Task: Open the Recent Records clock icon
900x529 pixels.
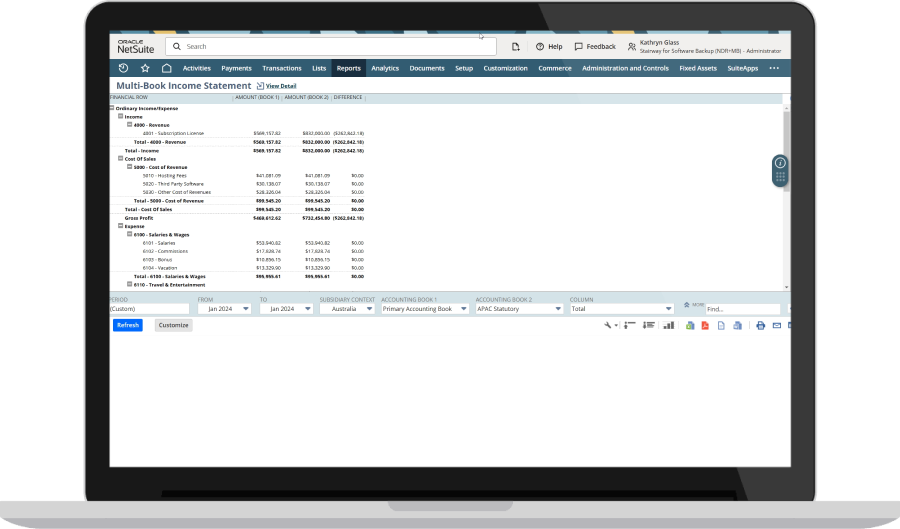Action: [123, 68]
